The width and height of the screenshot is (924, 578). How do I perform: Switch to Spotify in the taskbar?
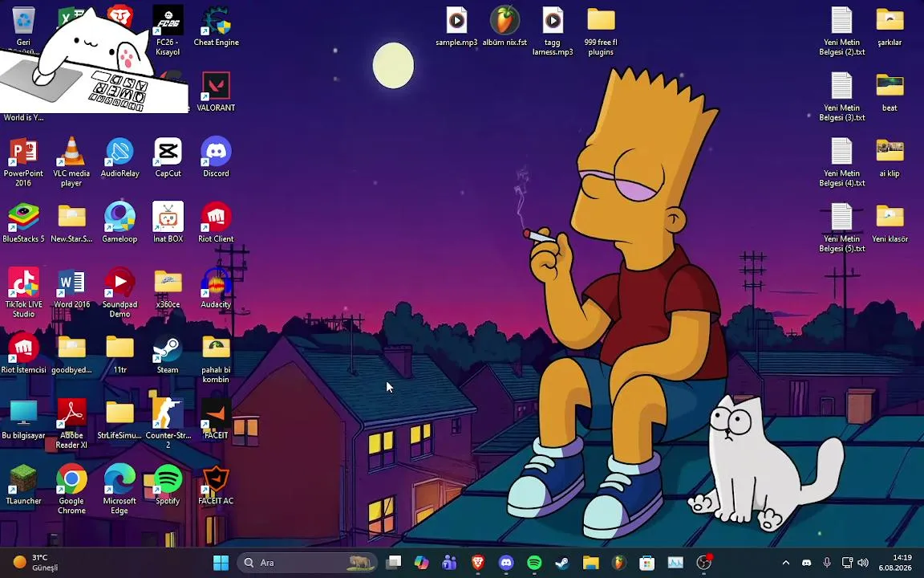(x=534, y=563)
